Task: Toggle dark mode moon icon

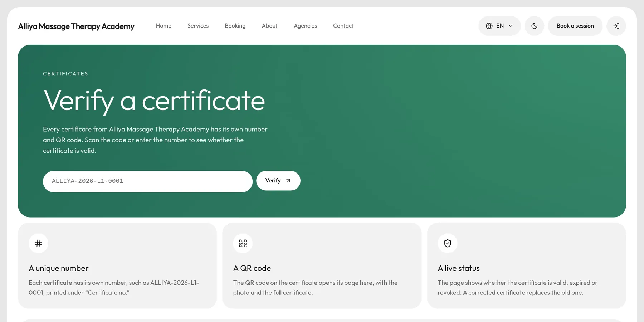Action: pyautogui.click(x=534, y=26)
